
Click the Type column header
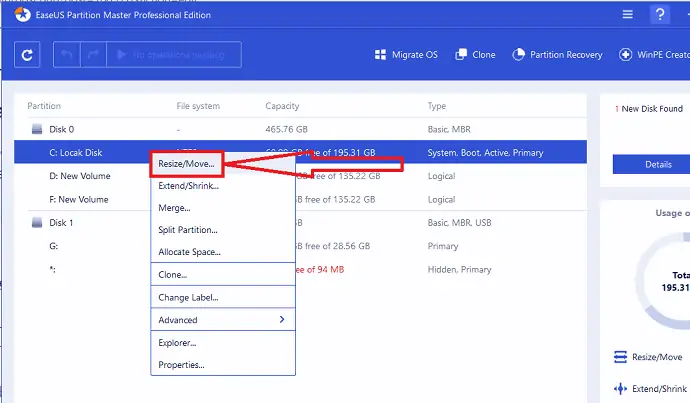437,106
